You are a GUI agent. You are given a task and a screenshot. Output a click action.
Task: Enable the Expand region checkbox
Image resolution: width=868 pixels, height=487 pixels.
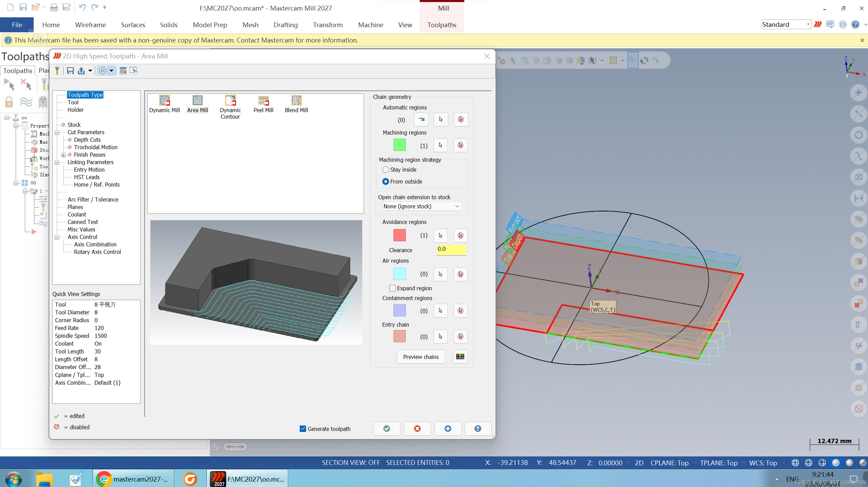click(x=393, y=288)
